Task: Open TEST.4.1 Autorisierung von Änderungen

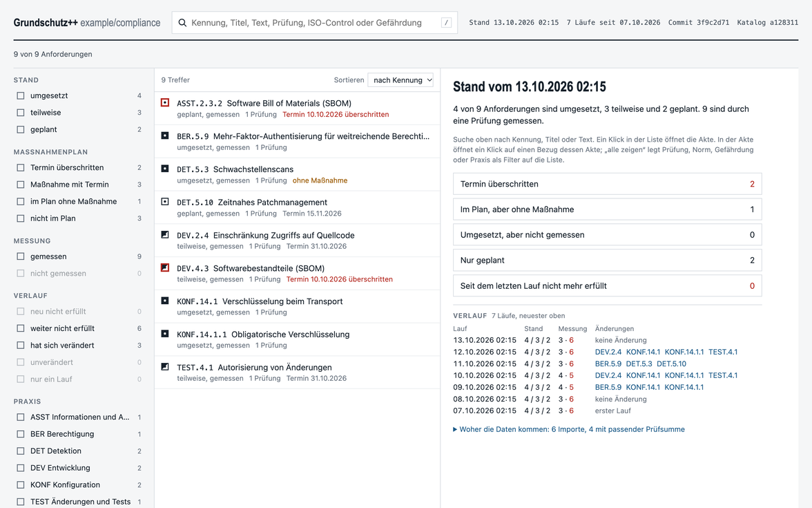Action: (x=297, y=372)
